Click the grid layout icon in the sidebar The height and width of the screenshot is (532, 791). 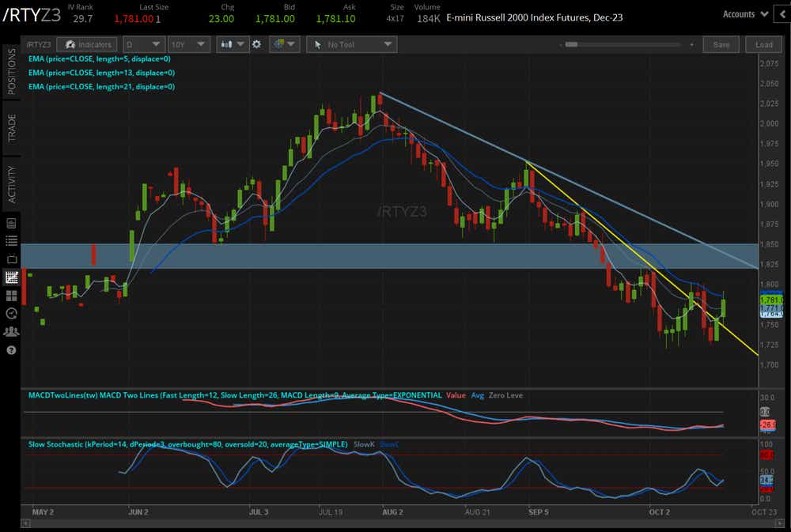pyautogui.click(x=10, y=294)
